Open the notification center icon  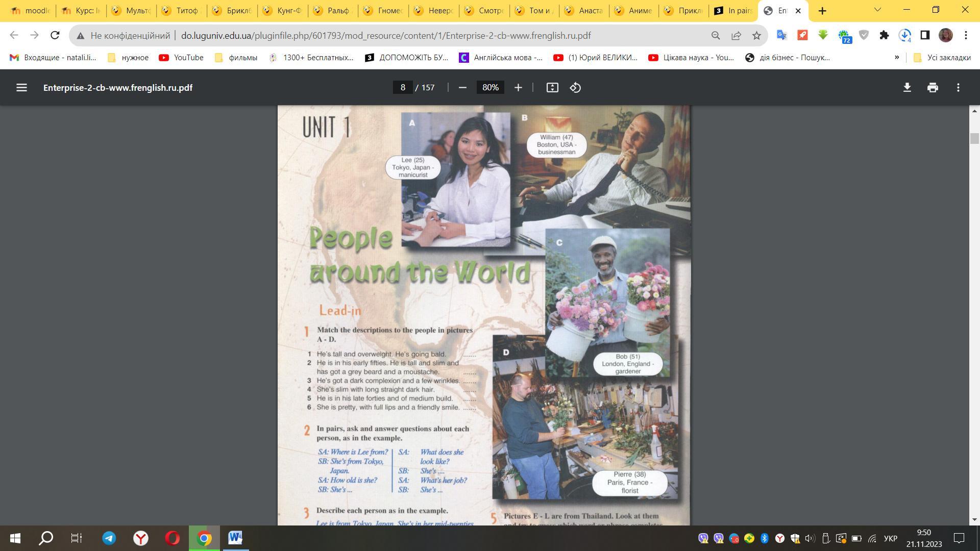959,538
